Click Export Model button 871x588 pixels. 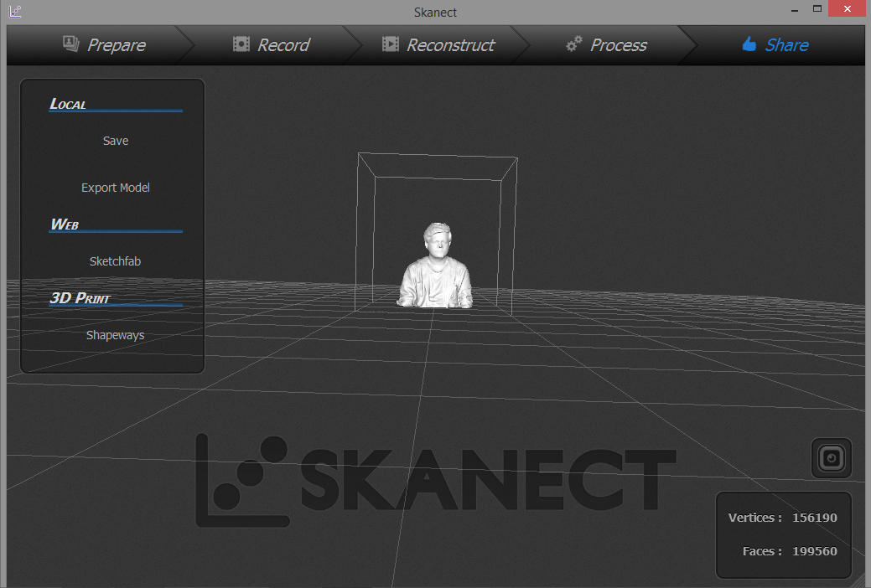click(116, 188)
